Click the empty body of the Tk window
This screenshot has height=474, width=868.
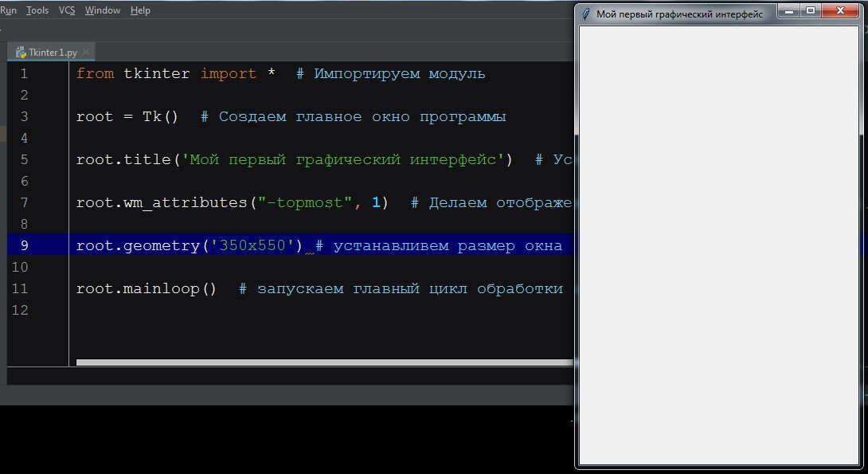coord(718,245)
